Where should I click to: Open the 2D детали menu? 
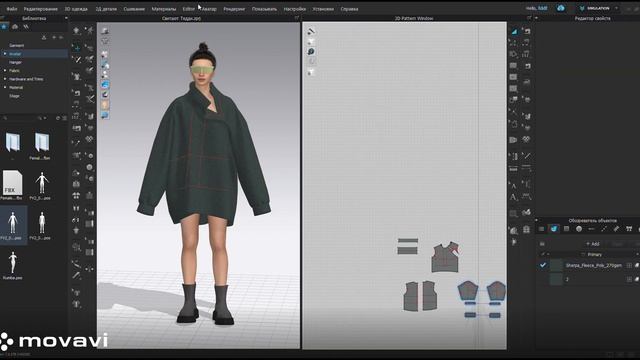tap(106, 9)
